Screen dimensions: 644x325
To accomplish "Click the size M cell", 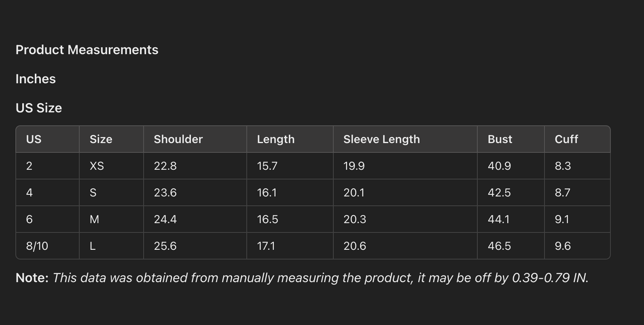I will pos(94,219).
